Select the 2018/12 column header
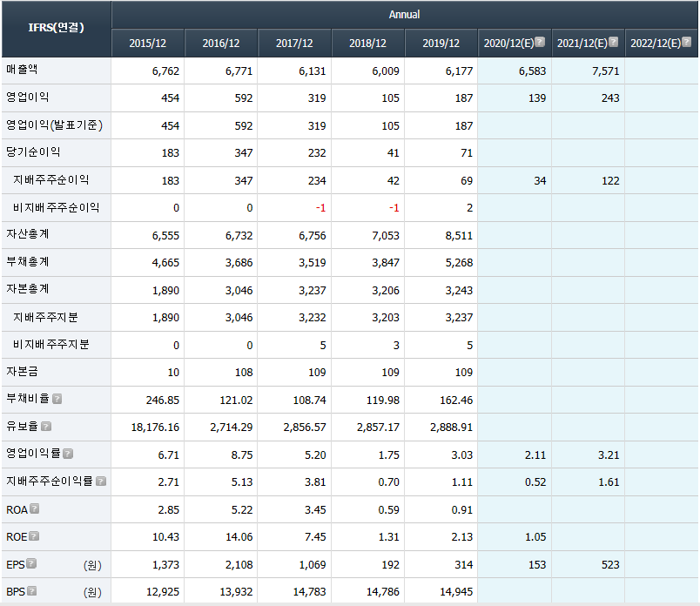The height and width of the screenshot is (606, 700). pyautogui.click(x=367, y=44)
